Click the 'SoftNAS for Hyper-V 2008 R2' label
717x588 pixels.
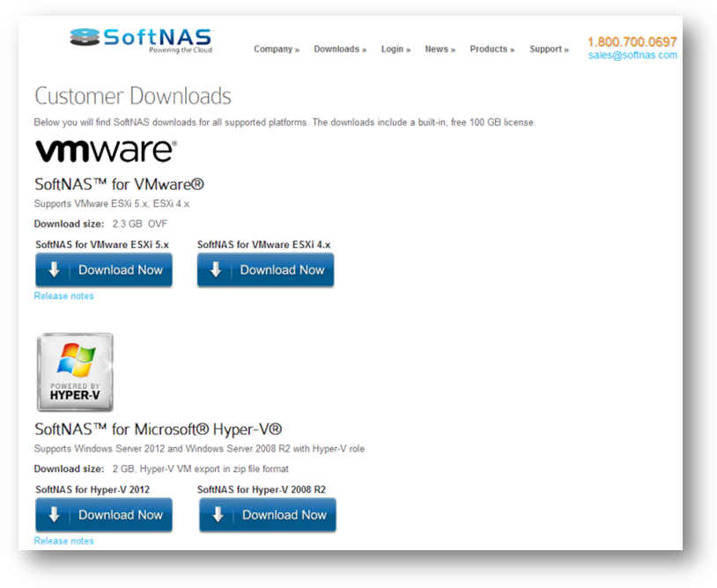coord(262,489)
